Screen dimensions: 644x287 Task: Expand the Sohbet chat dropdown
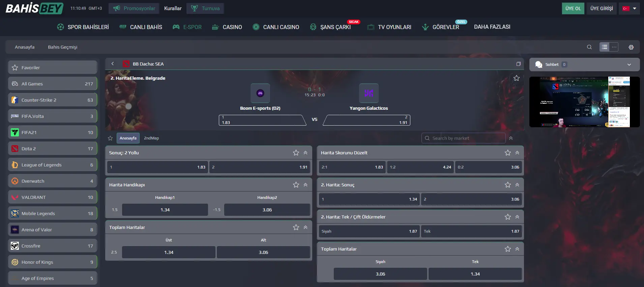629,64
